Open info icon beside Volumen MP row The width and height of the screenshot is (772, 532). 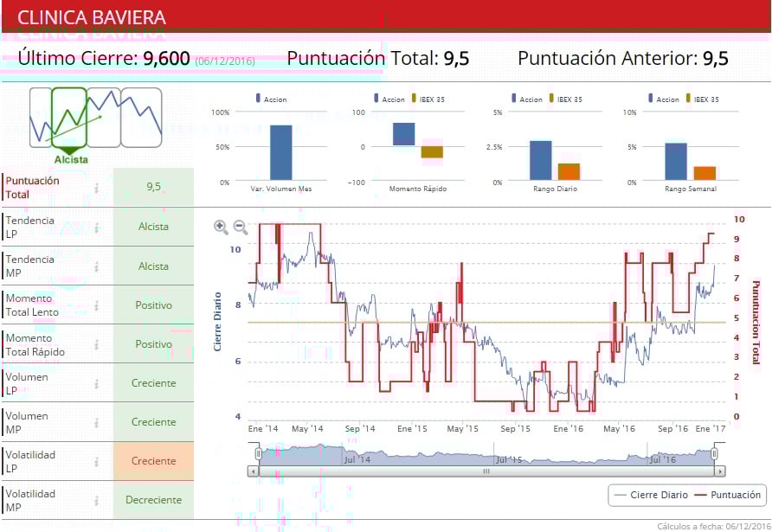click(x=97, y=422)
